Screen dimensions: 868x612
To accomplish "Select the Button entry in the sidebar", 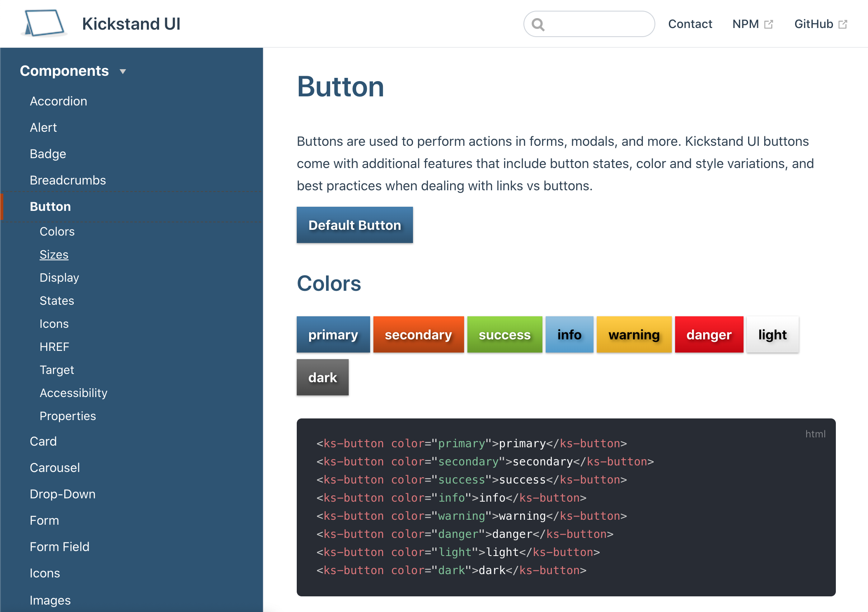I will (50, 206).
